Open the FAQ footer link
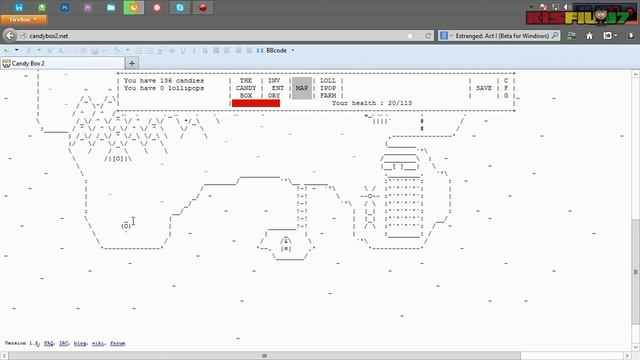Image resolution: width=640 pixels, height=360 pixels. tap(49, 343)
